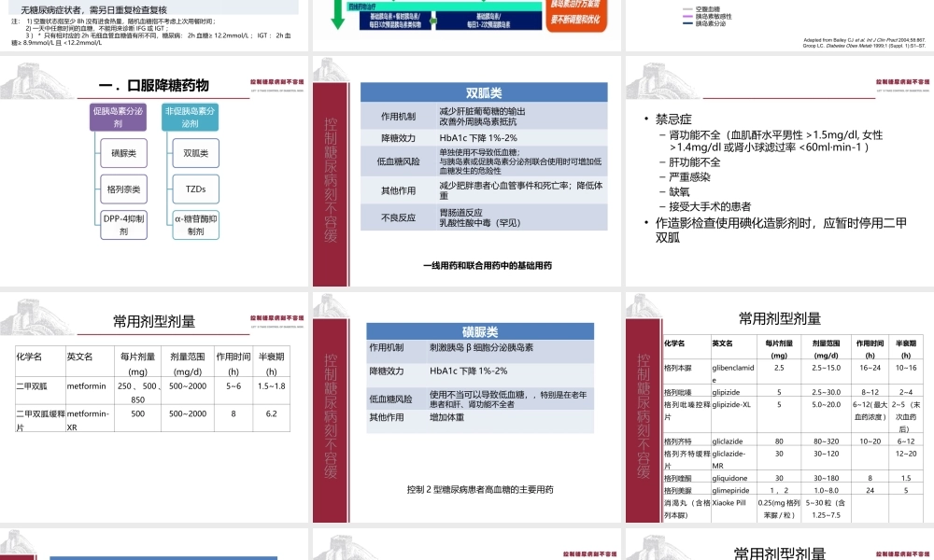This screenshot has width=934, height=560.
Task: Select the α-糖苷酶抑制剂 node
Action: tap(196, 224)
